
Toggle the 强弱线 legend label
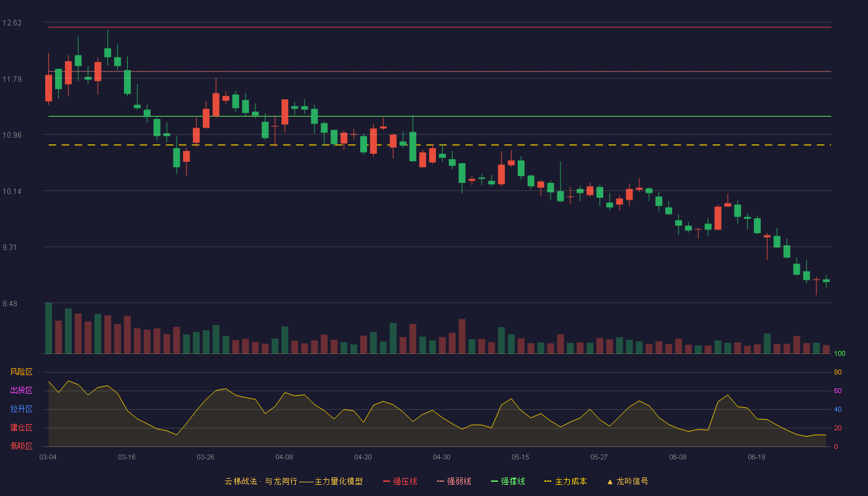pos(459,481)
